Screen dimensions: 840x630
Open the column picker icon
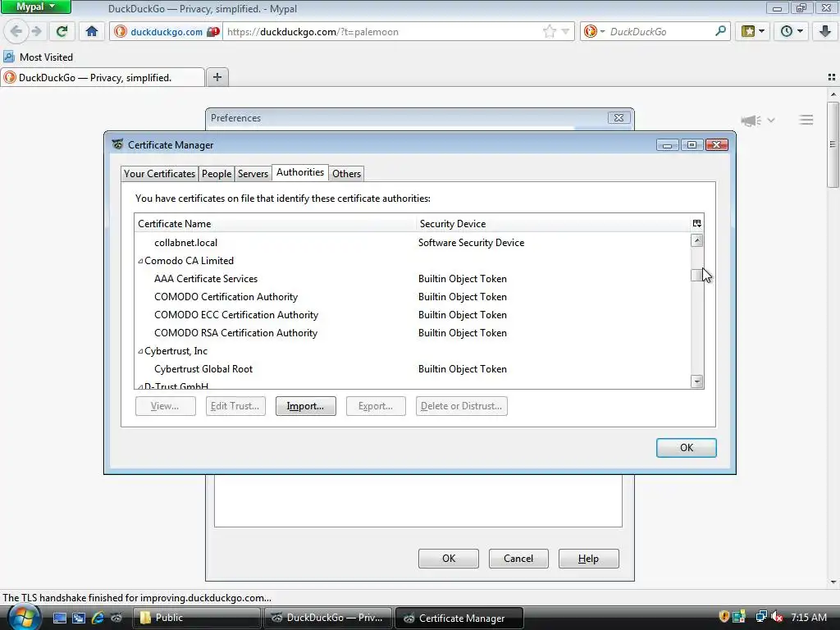697,223
